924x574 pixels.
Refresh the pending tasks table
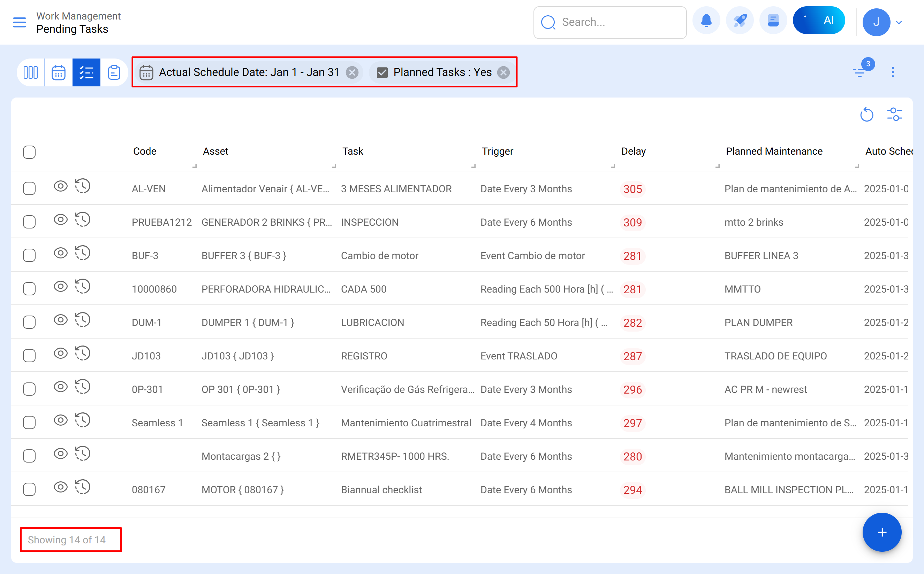pos(866,114)
